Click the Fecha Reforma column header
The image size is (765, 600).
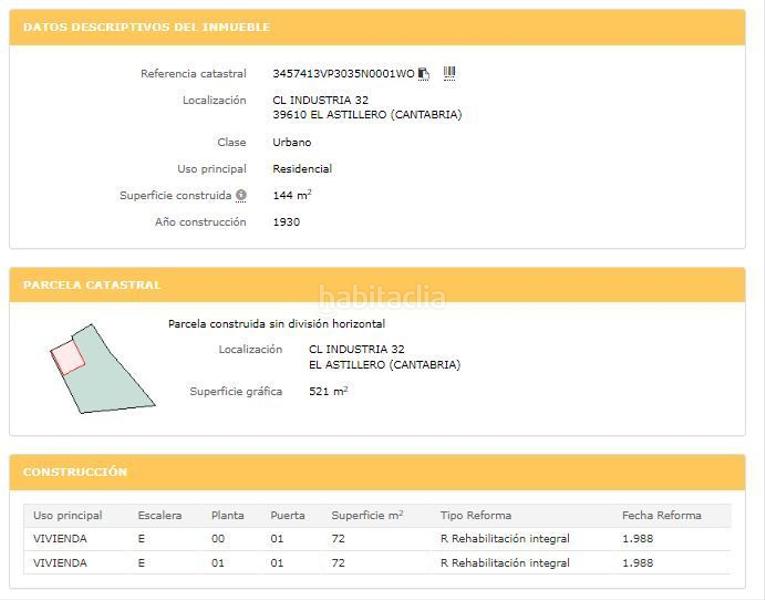661,516
